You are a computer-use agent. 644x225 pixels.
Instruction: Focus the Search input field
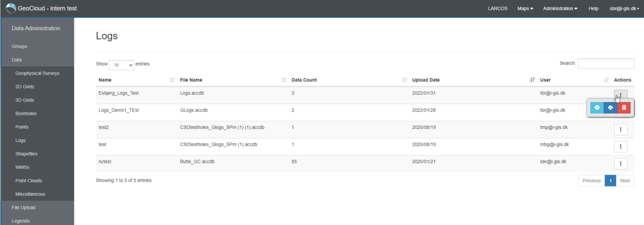(606, 63)
